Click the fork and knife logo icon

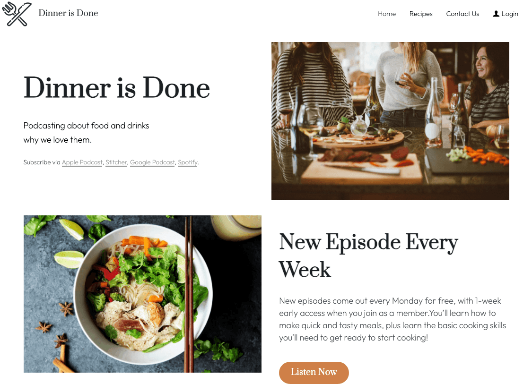point(17,14)
